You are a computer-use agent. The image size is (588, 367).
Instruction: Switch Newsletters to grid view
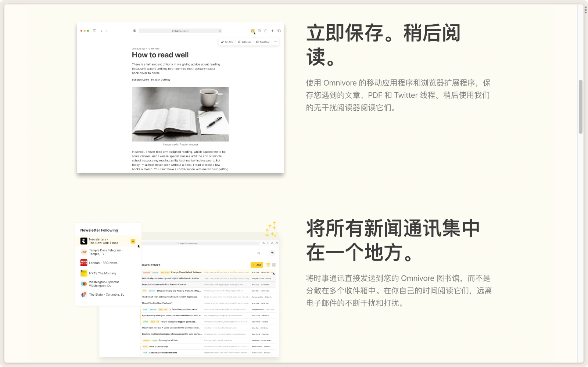(x=274, y=265)
